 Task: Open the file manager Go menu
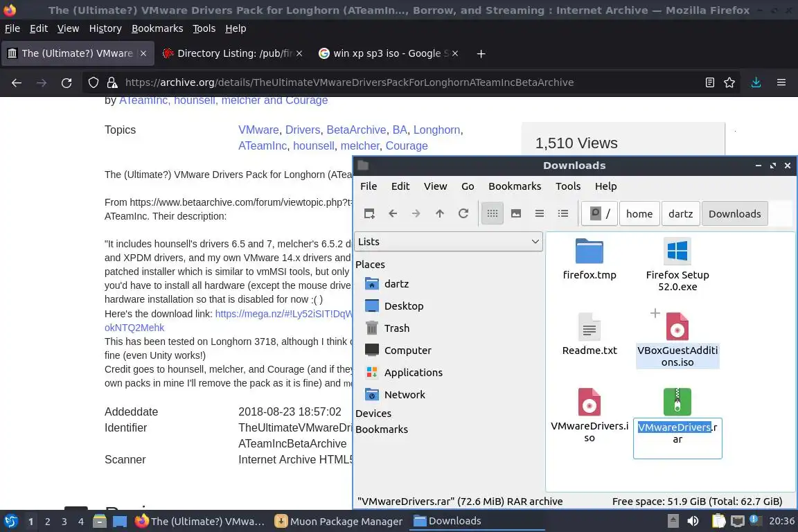coord(467,186)
